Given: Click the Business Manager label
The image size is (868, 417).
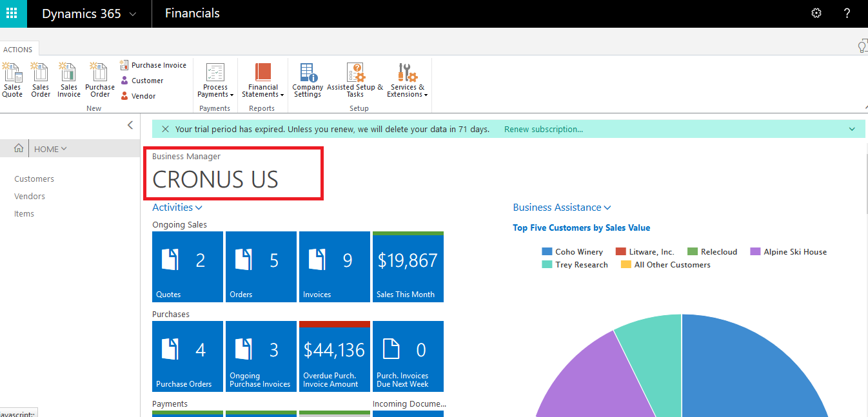Looking at the screenshot, I should coord(186,157).
